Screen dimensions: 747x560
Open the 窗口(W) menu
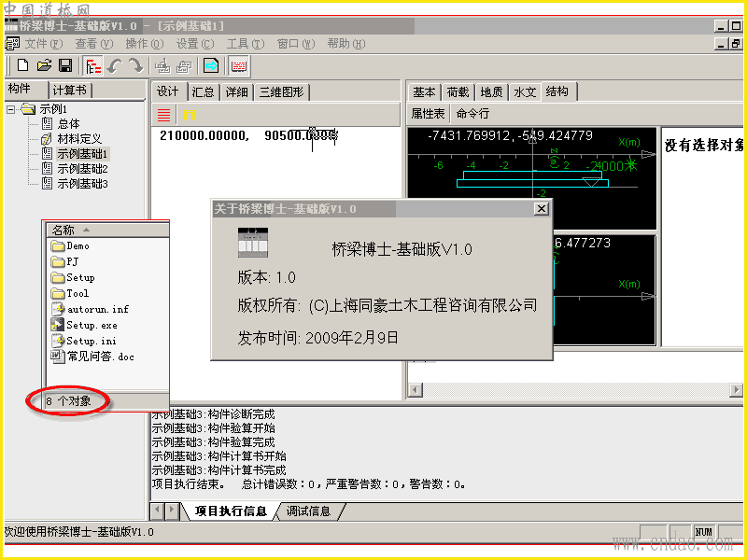click(x=296, y=44)
